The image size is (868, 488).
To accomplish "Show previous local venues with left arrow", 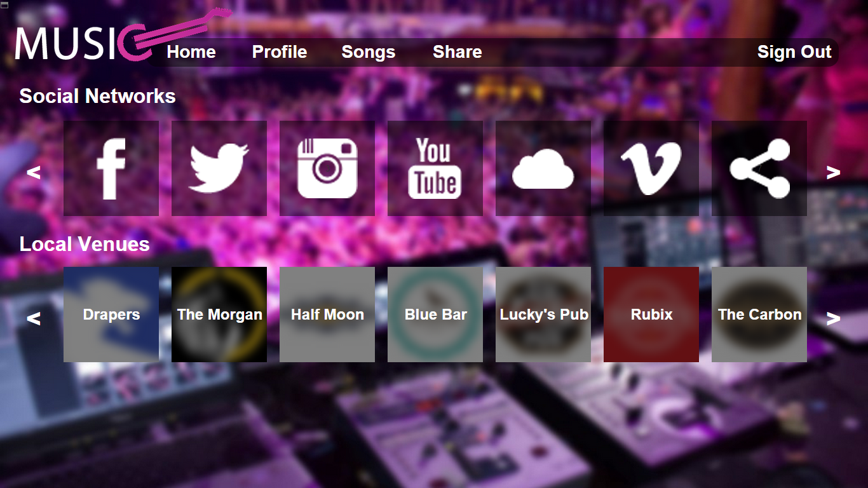I will point(34,318).
